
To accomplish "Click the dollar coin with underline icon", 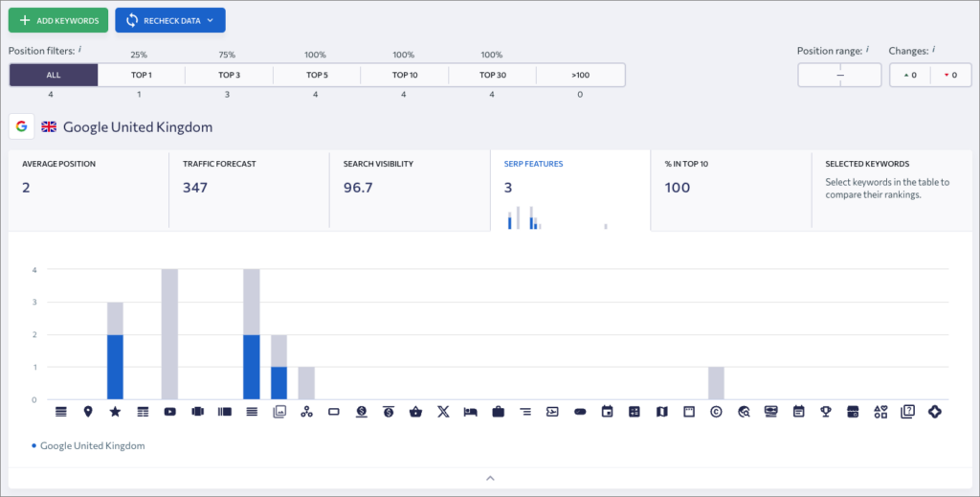I will [361, 412].
